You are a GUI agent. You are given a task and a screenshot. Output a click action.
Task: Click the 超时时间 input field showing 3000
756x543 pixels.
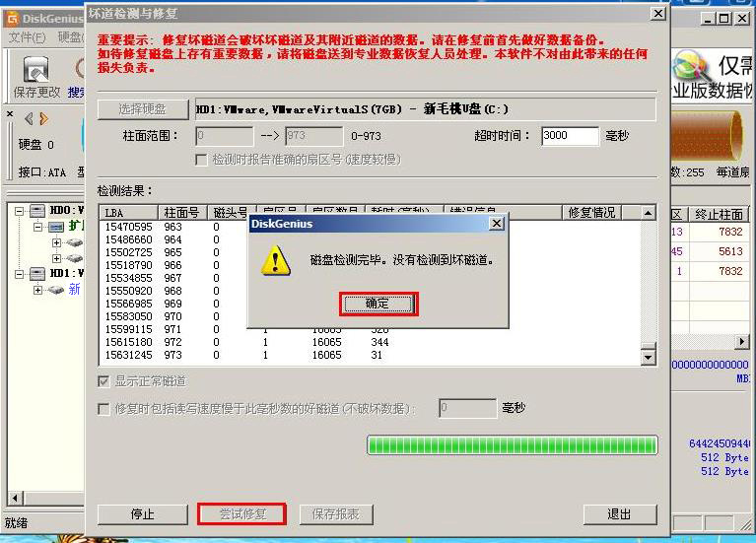click(570, 136)
